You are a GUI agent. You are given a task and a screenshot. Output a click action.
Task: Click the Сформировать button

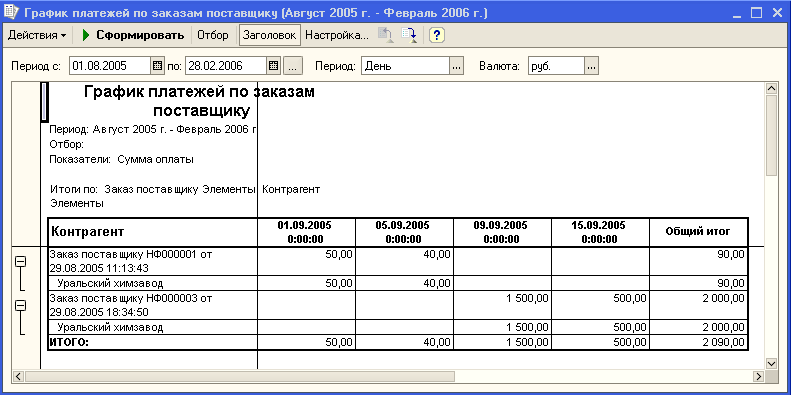click(133, 35)
